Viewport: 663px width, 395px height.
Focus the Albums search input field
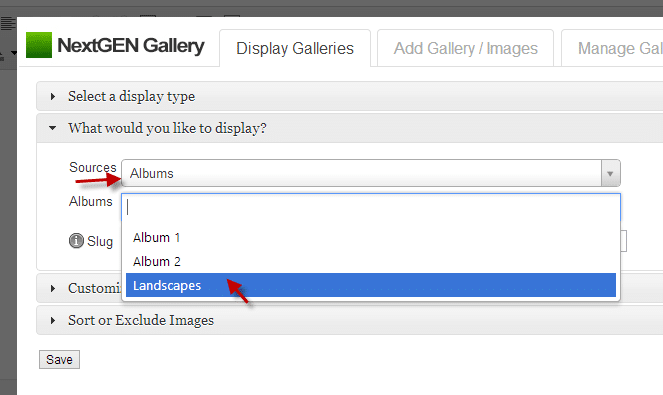pyautogui.click(x=371, y=207)
